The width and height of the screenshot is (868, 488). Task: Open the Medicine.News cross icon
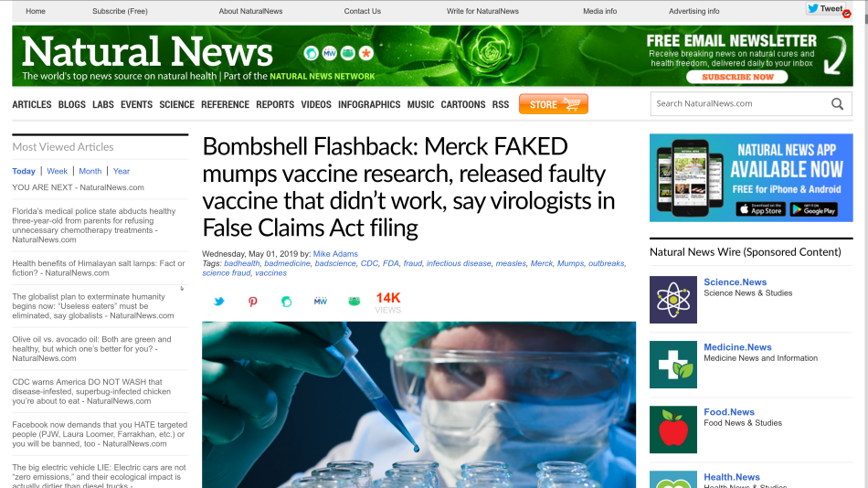coord(673,365)
